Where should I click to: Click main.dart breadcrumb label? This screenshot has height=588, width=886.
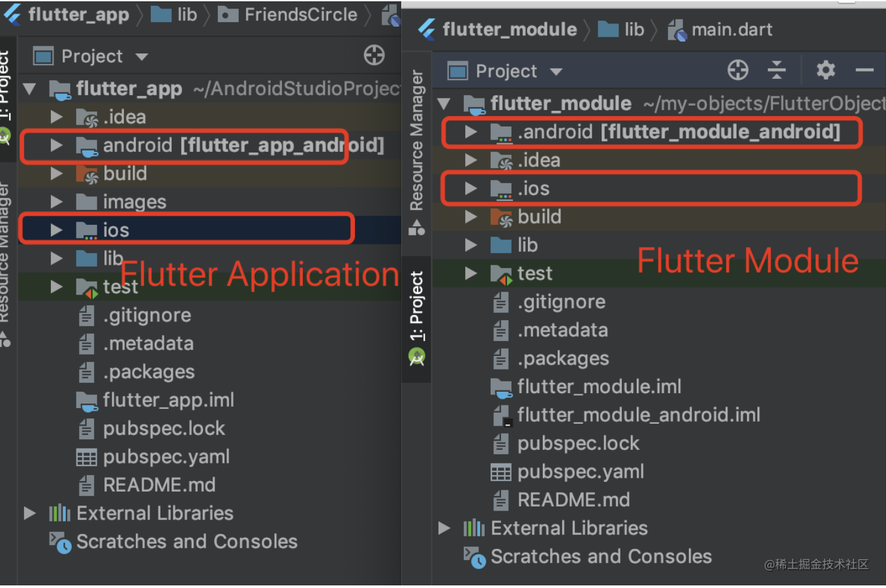[x=732, y=29]
